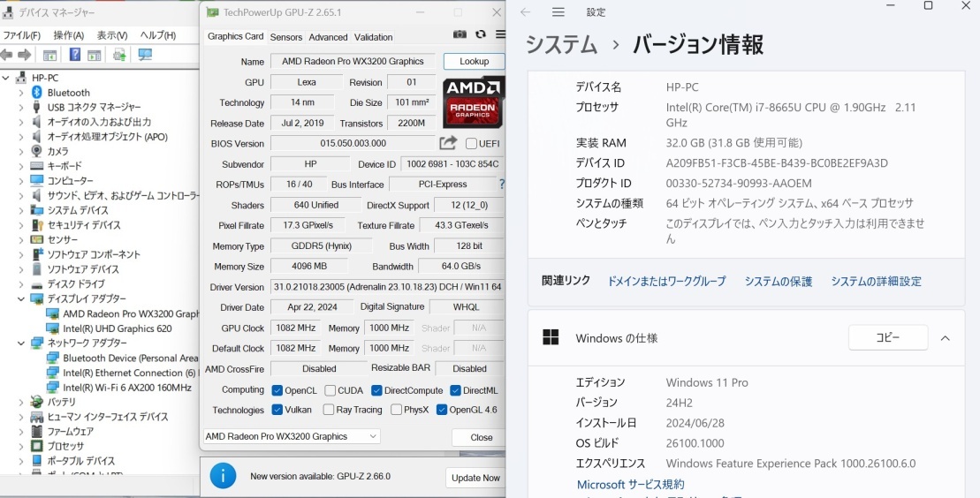Expand the ディスク ドライブ tree node
Image resolution: width=980 pixels, height=498 pixels.
click(21, 284)
